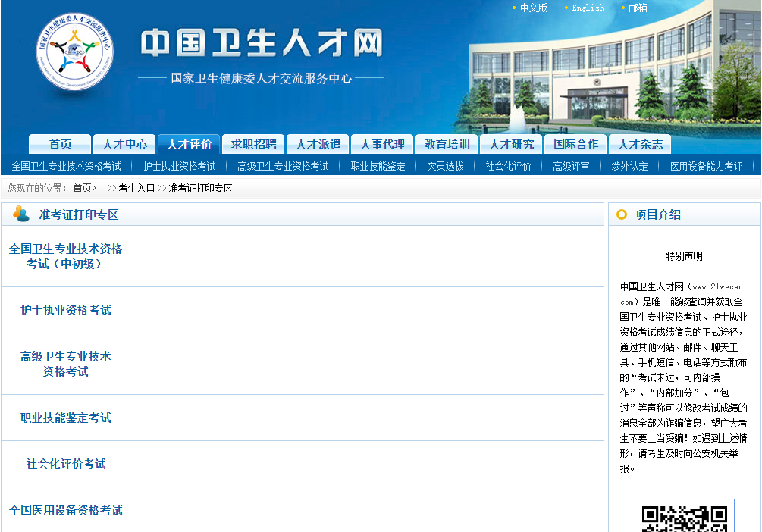Open 高级评审 submenu item

tap(571, 166)
